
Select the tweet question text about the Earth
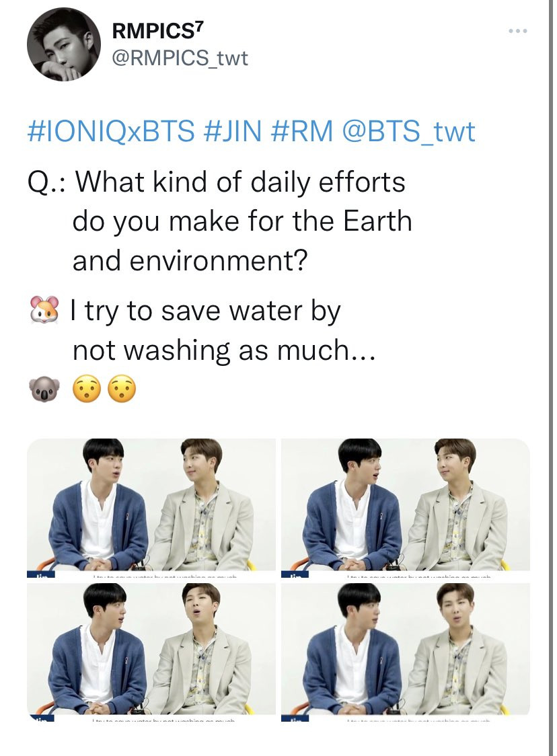click(x=220, y=221)
